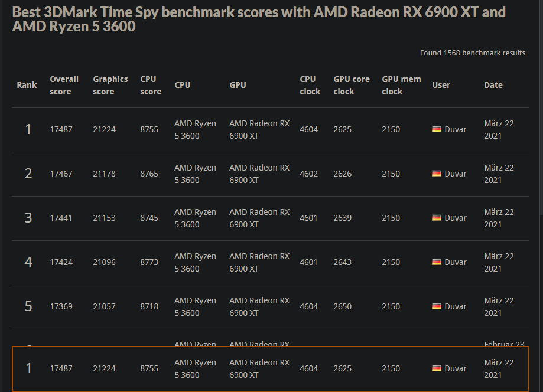Select CPU score 8773

click(x=149, y=262)
